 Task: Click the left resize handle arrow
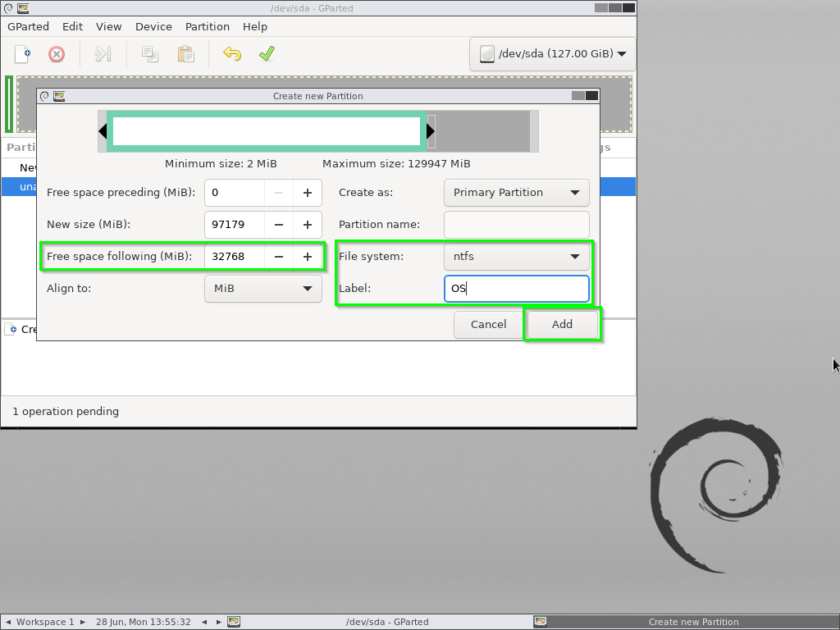point(103,131)
